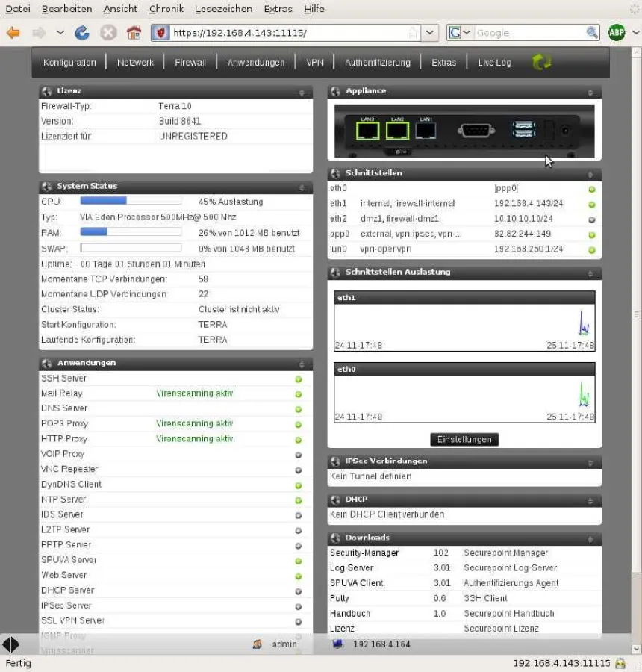The image size is (642, 672).
Task: Click the browser Back arrow button
Action: coord(13,33)
